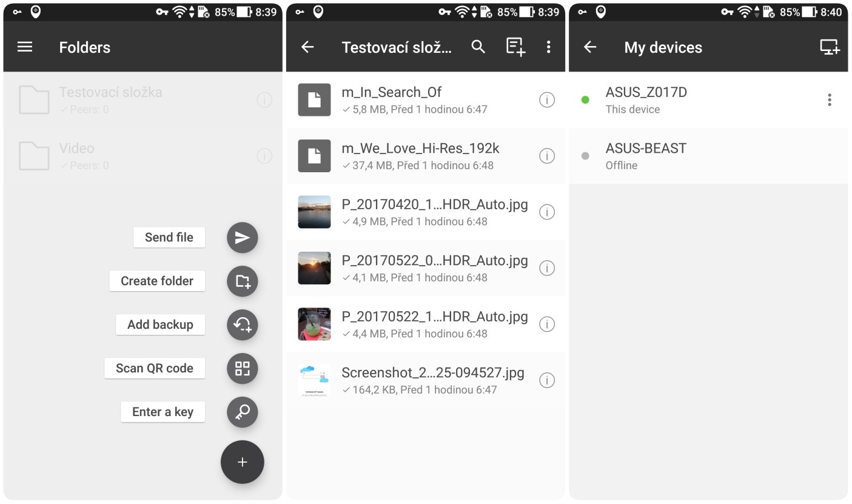Open search in Testovací složka folder
Image resolution: width=852 pixels, height=504 pixels.
tap(478, 47)
